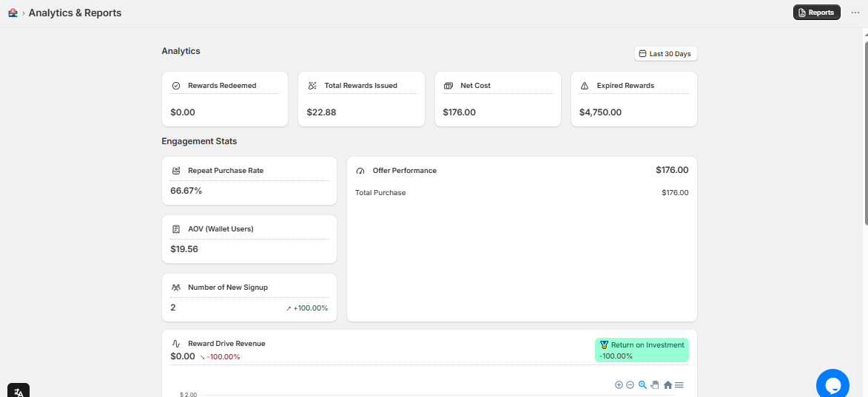Image resolution: width=868 pixels, height=397 pixels.
Task: Select the Rewards Redeemed card
Action: tap(225, 99)
